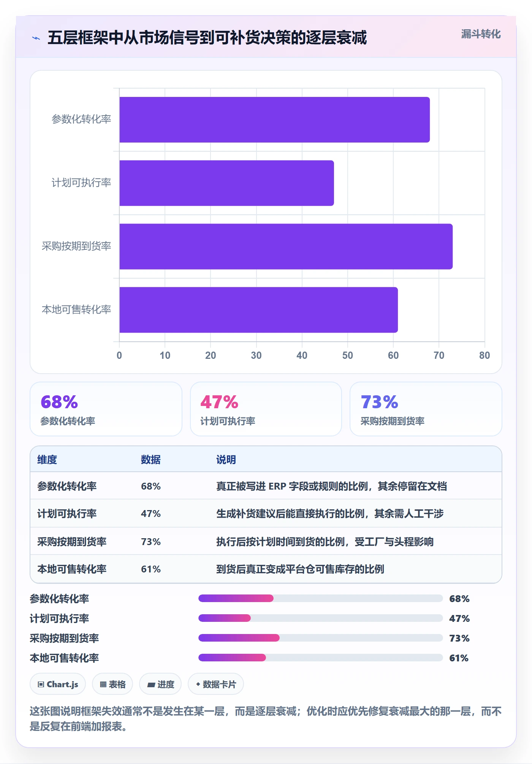532x764 pixels.
Task: Click the 47% progress bar for 计划可执行率
Action: point(320,618)
